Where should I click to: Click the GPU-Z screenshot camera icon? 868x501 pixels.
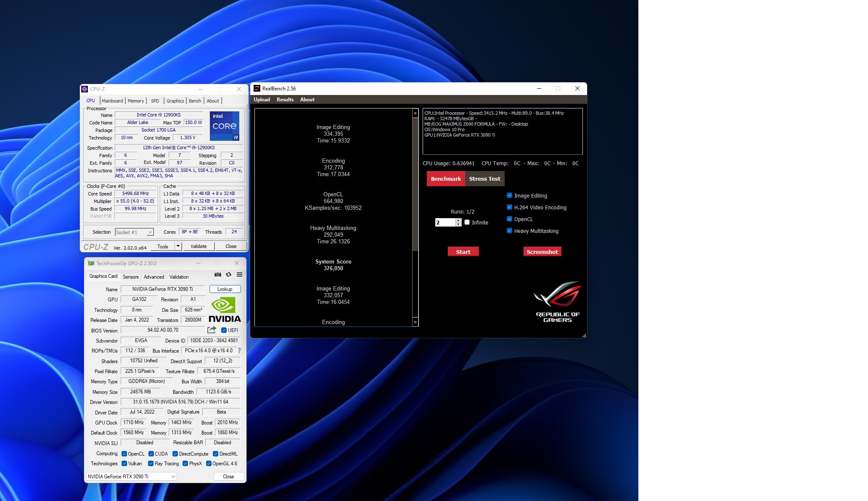pyautogui.click(x=217, y=274)
